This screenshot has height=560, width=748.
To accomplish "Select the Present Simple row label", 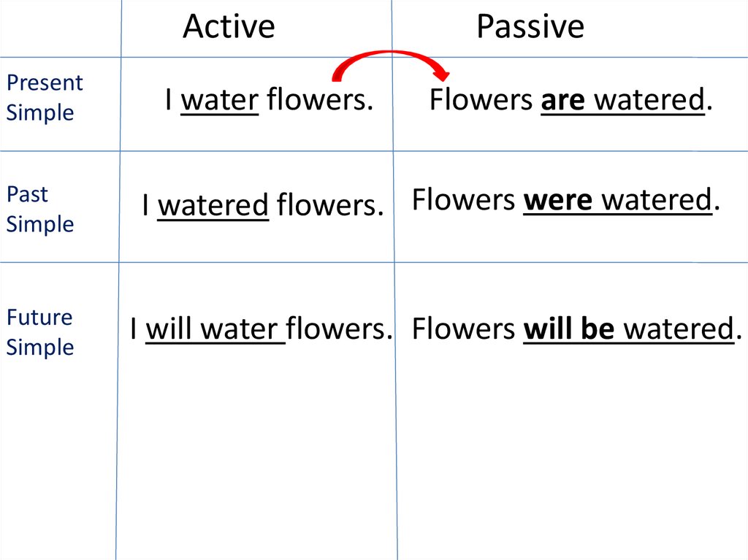I will (44, 98).
